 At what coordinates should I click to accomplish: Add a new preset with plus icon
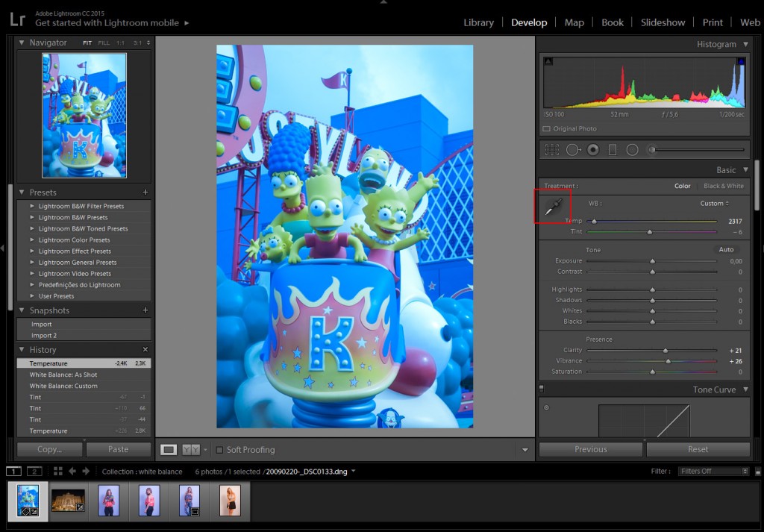(x=145, y=193)
